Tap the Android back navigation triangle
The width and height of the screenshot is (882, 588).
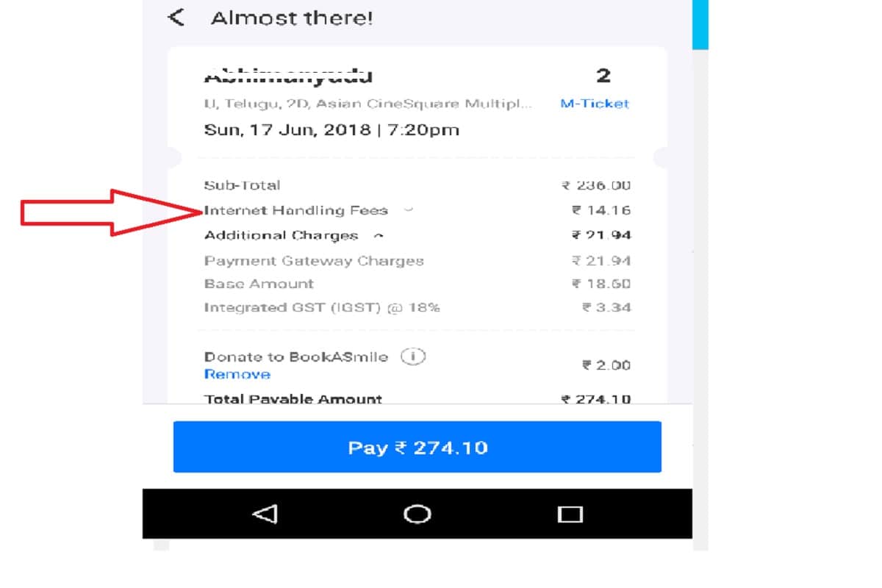[x=268, y=514]
